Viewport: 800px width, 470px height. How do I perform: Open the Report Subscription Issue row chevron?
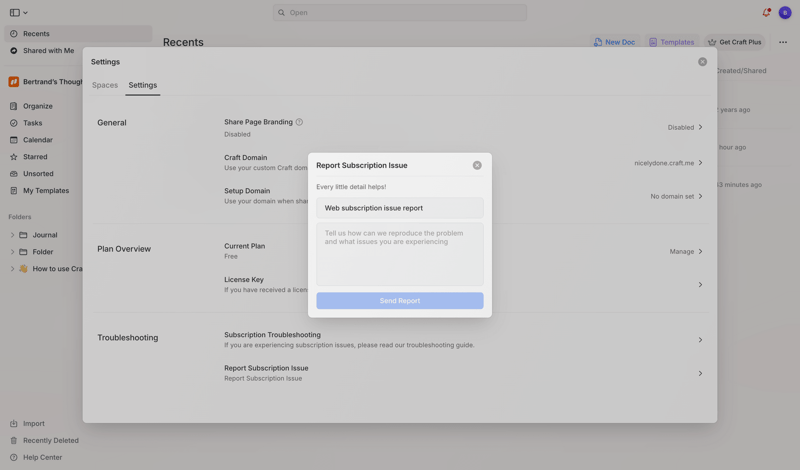tap(700, 373)
